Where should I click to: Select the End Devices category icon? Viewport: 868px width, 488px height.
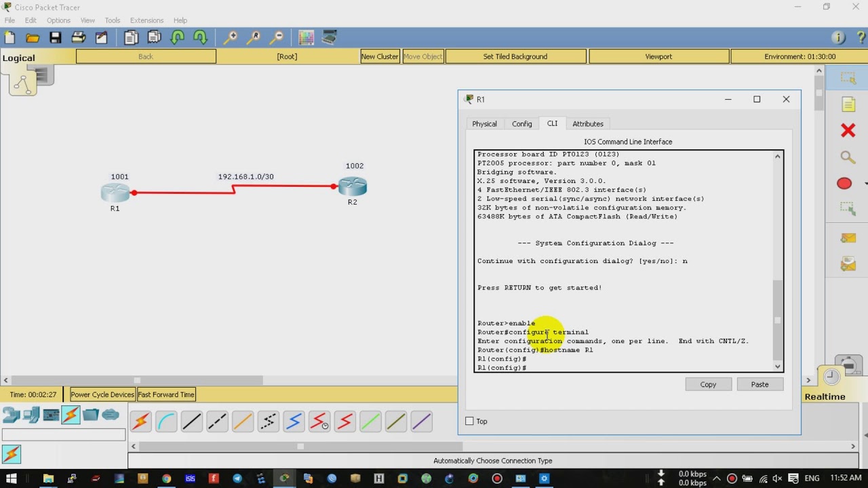click(31, 415)
